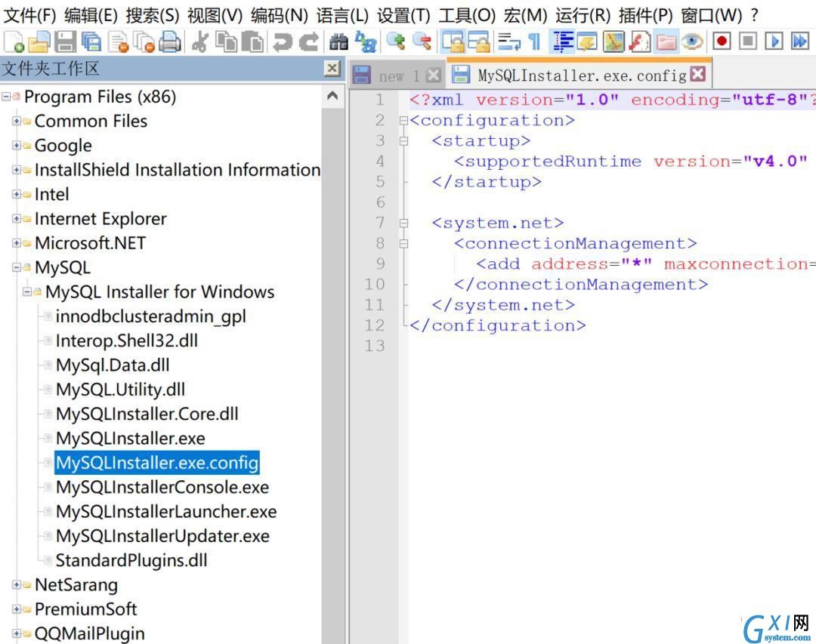Switch to the new 1 tab
The height and width of the screenshot is (644, 816).
click(x=399, y=76)
